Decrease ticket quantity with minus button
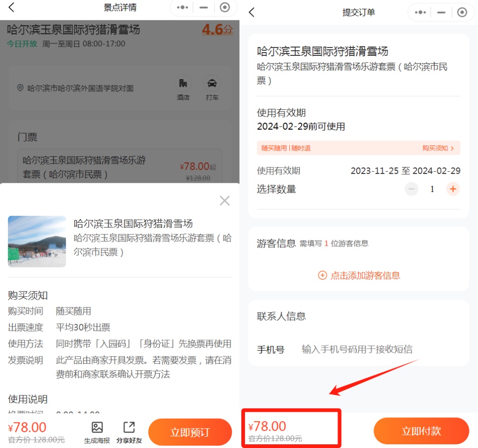478x448 pixels. 412,189
